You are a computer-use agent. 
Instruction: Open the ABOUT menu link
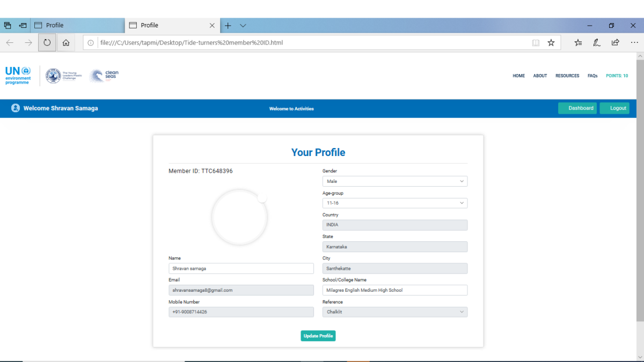pyautogui.click(x=540, y=76)
